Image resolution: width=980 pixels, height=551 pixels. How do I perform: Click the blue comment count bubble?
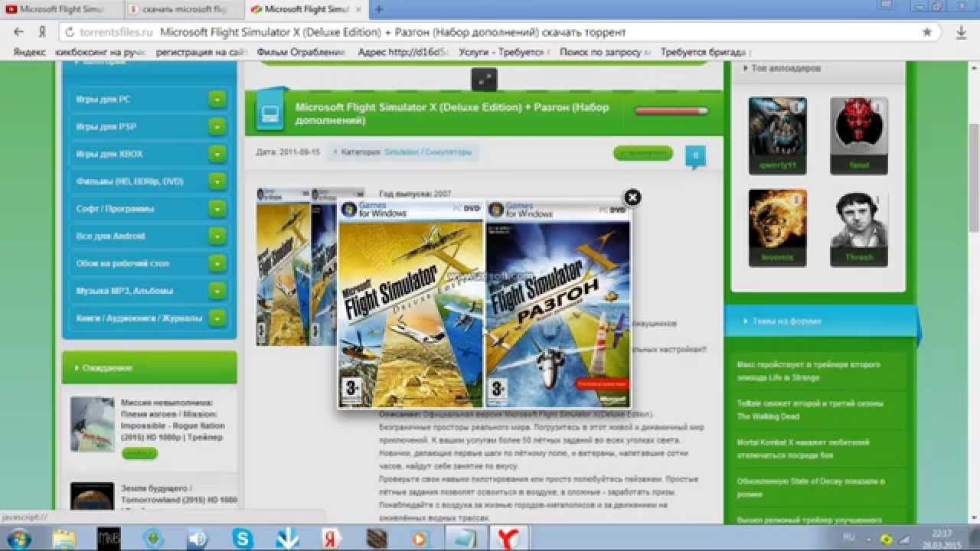695,155
